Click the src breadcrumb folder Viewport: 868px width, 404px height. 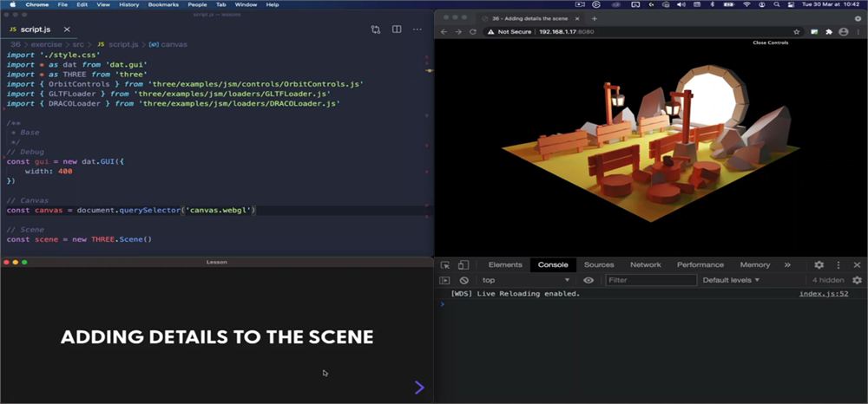point(78,44)
